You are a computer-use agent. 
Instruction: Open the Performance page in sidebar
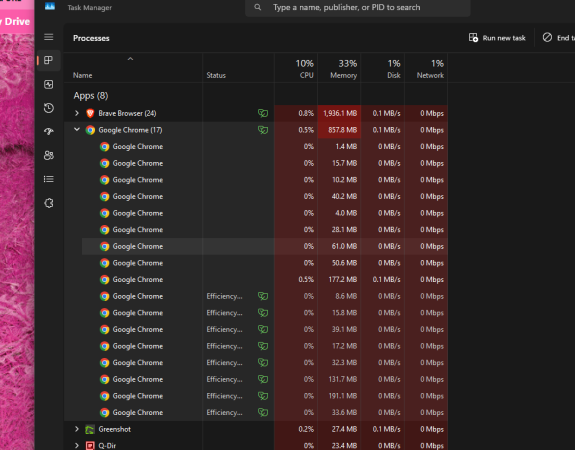click(x=49, y=84)
